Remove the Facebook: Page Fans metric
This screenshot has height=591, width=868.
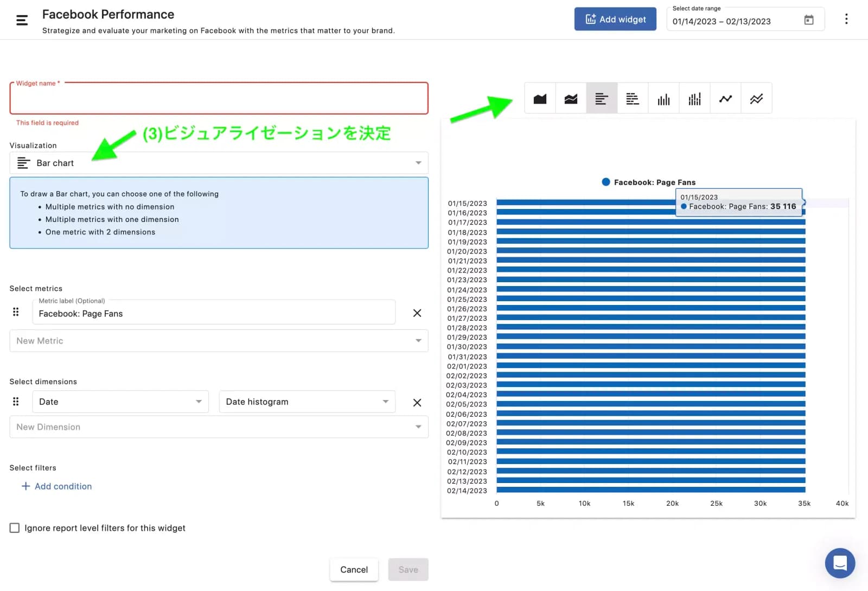pos(417,313)
